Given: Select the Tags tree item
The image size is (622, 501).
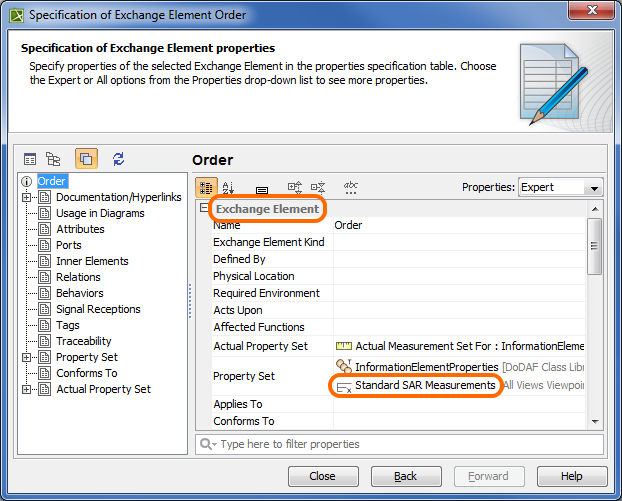Looking at the screenshot, I should [x=68, y=325].
